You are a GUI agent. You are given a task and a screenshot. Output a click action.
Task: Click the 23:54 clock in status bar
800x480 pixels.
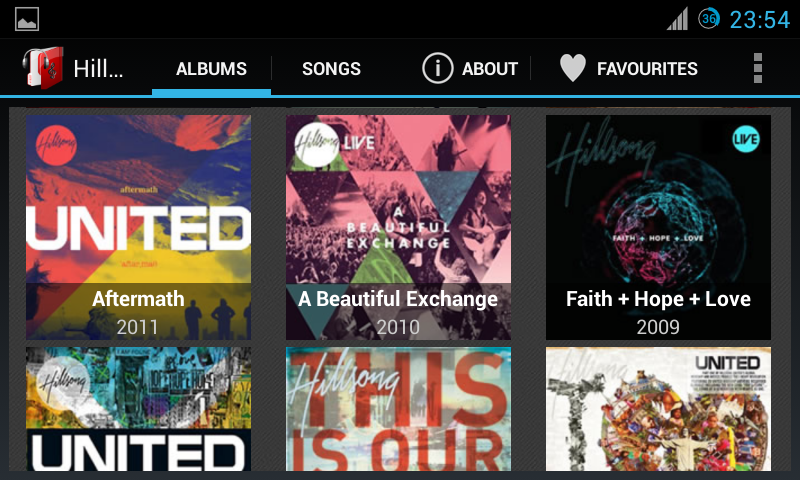pyautogui.click(x=760, y=20)
